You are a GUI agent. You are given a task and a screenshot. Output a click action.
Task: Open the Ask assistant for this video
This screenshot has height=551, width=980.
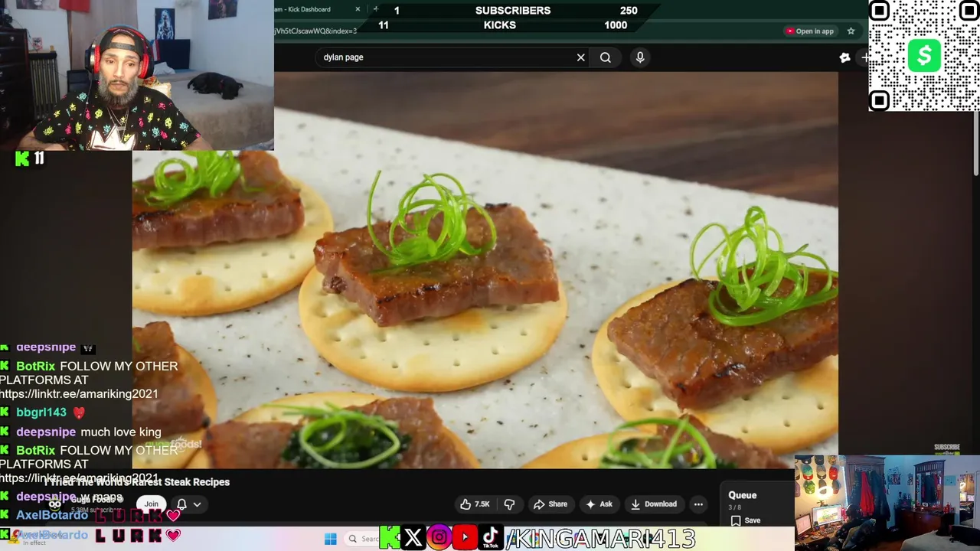599,504
